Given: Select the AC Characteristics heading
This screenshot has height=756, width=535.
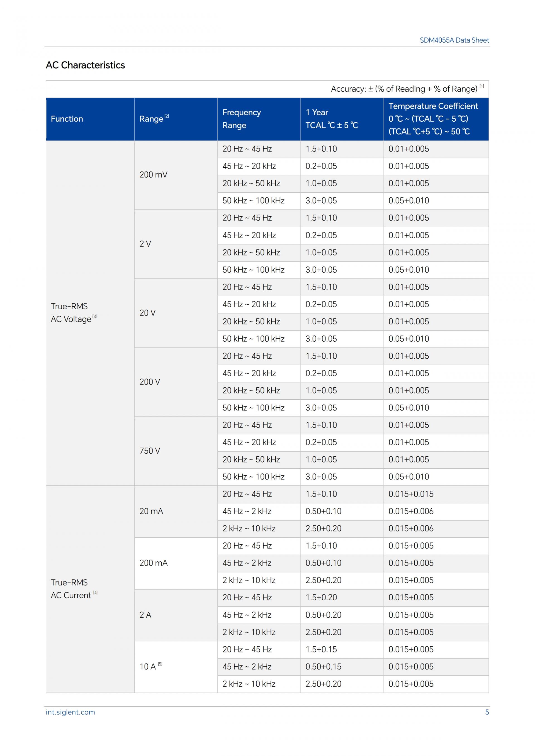Looking at the screenshot, I should click(x=85, y=65).
